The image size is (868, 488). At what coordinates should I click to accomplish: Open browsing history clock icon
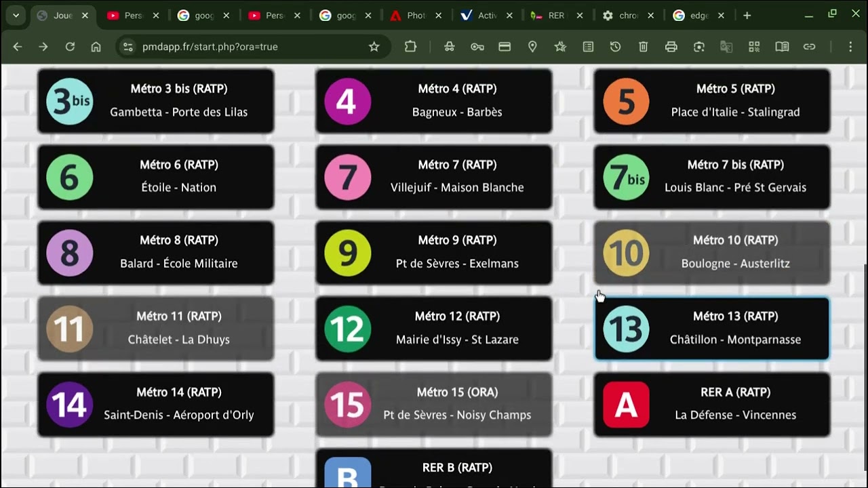615,47
